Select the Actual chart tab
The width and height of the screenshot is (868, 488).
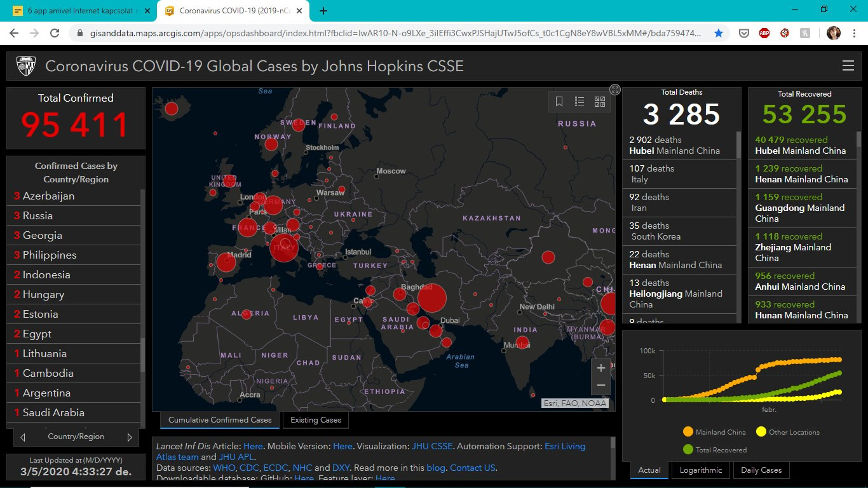pyautogui.click(x=649, y=470)
